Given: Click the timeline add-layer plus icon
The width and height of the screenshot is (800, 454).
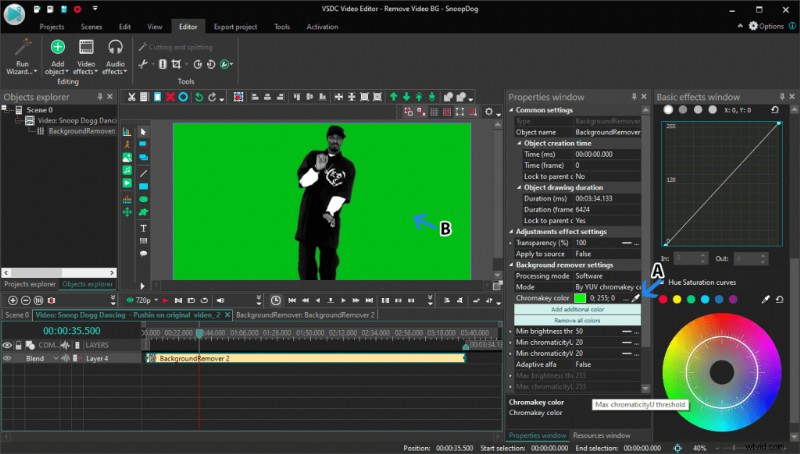Looking at the screenshot, I should (13, 300).
